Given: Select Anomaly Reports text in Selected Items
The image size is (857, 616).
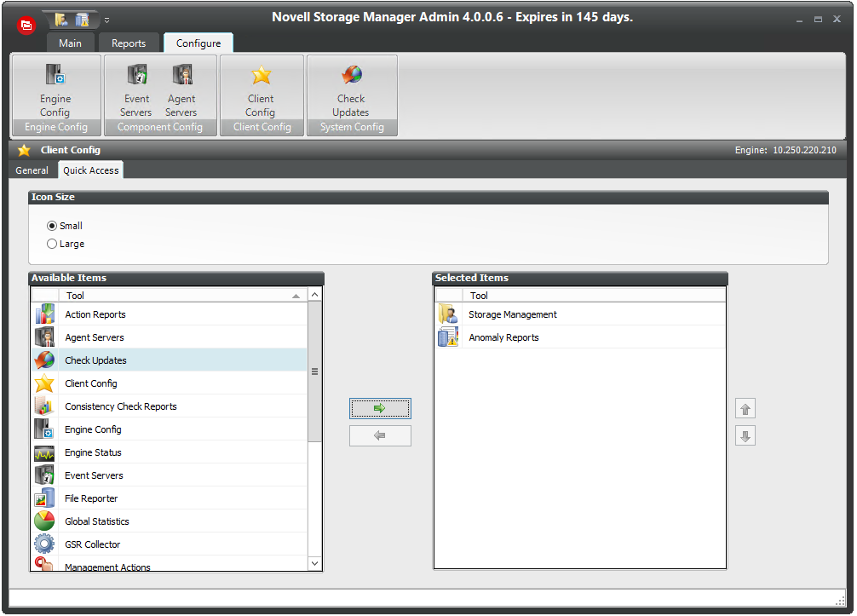Looking at the screenshot, I should (504, 337).
